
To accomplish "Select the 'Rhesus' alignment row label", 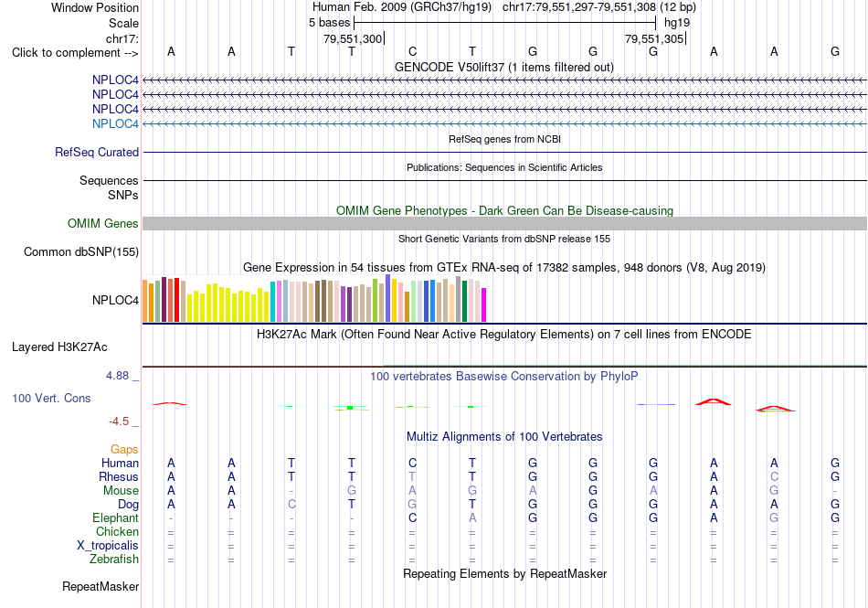I will tap(119, 476).
